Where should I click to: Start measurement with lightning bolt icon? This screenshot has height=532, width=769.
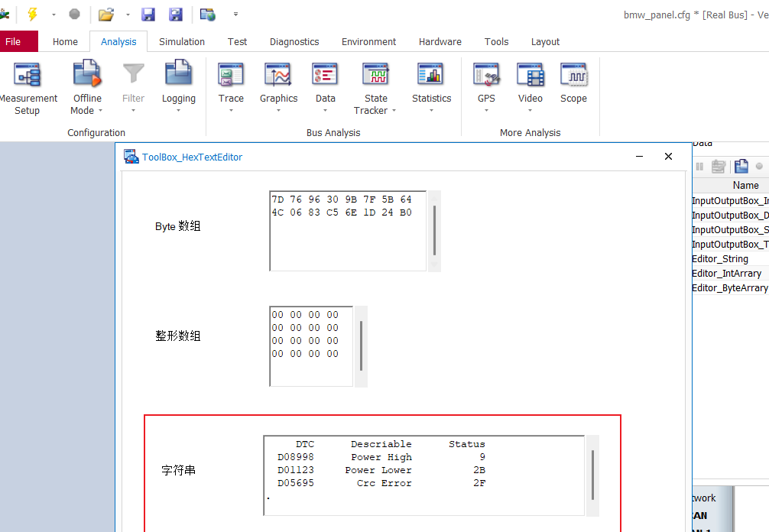pyautogui.click(x=32, y=14)
